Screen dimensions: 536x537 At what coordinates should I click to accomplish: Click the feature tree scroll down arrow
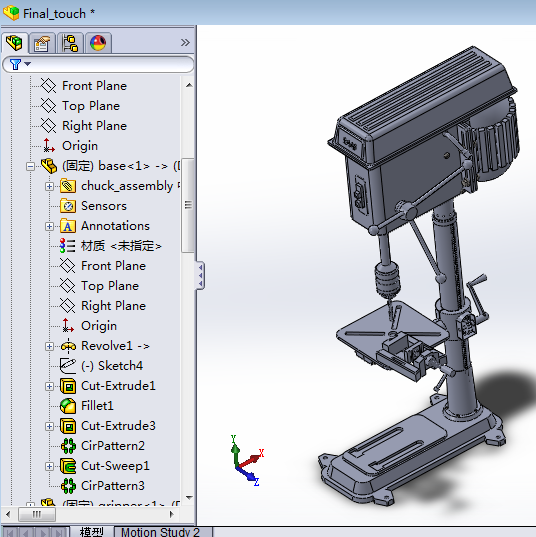tap(189, 497)
